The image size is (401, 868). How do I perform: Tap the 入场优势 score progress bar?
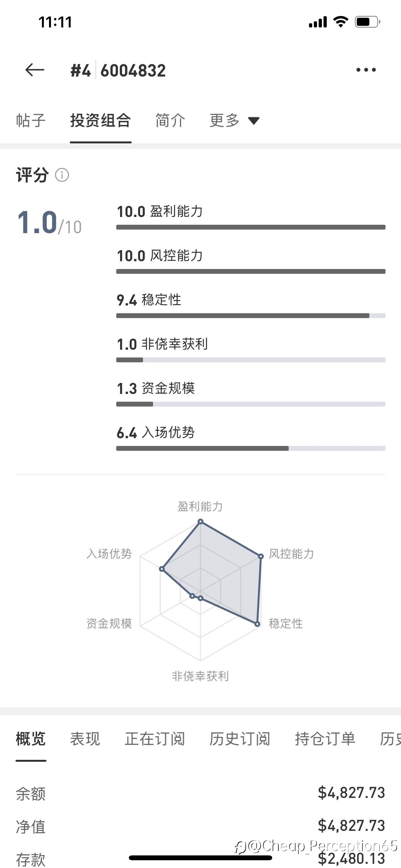coord(251,448)
